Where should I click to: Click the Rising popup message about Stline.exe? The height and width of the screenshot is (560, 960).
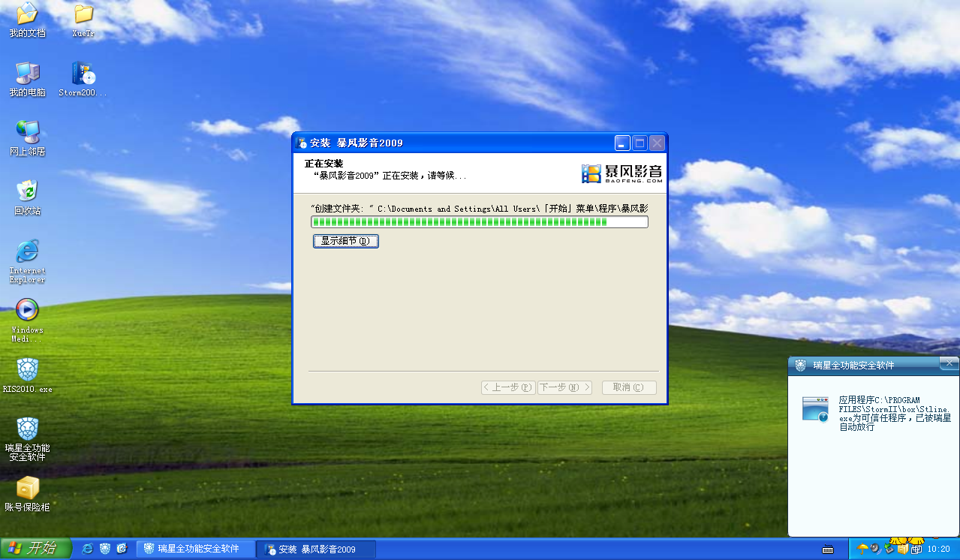pos(895,414)
